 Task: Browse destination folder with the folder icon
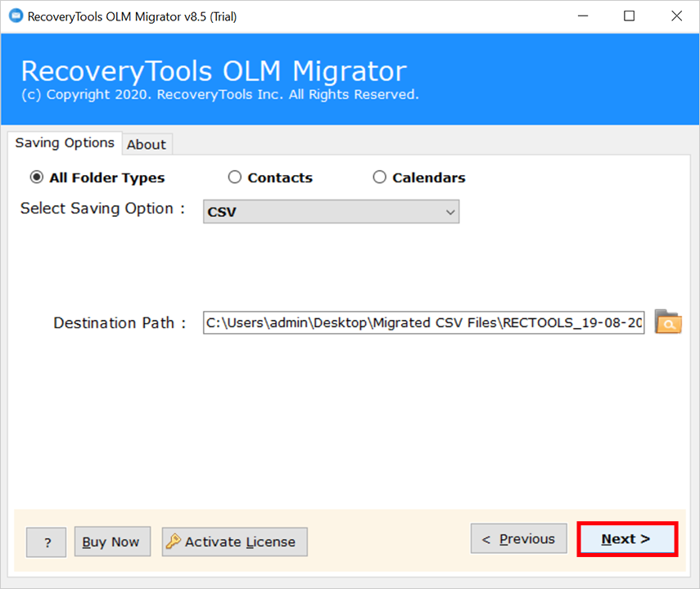[x=668, y=322]
